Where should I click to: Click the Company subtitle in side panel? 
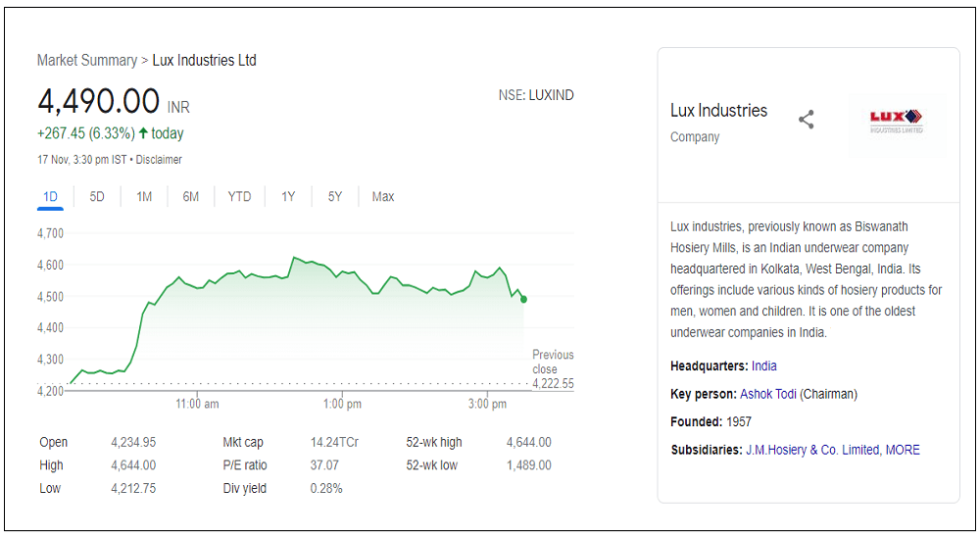[695, 137]
